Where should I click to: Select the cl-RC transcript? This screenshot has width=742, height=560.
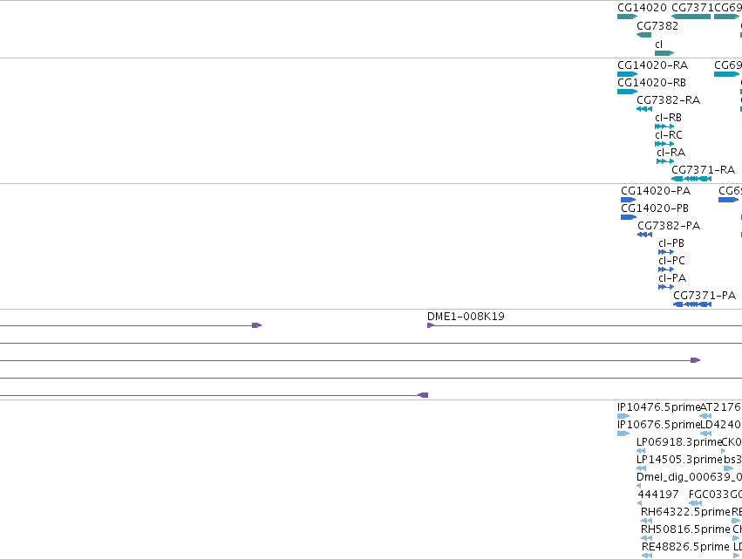664,144
